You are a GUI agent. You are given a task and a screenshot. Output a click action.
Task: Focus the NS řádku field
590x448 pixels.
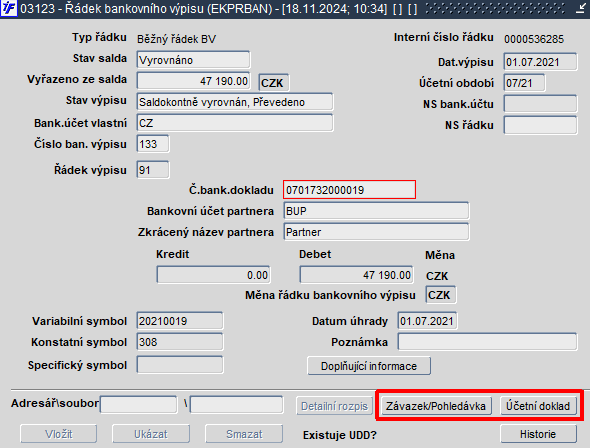[540, 125]
